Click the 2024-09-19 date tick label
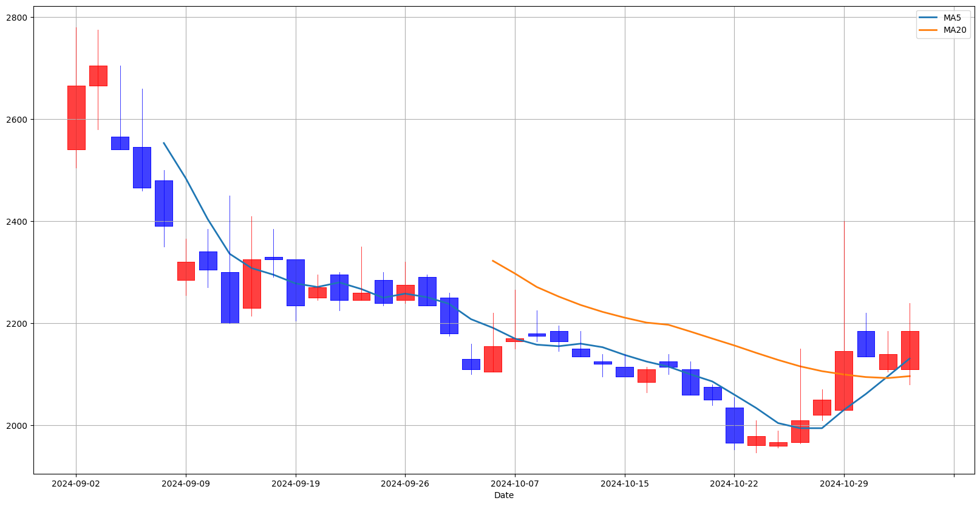 [296, 484]
